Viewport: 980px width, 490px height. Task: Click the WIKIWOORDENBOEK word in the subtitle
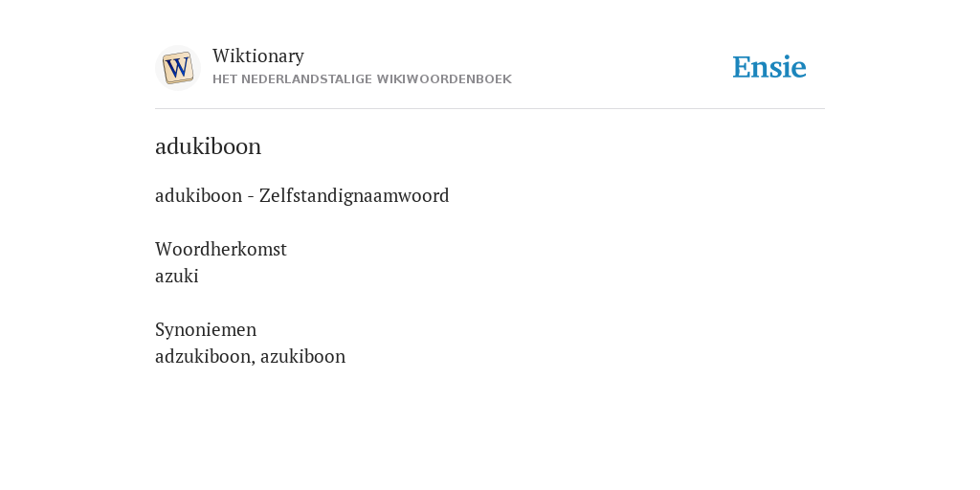click(x=452, y=79)
